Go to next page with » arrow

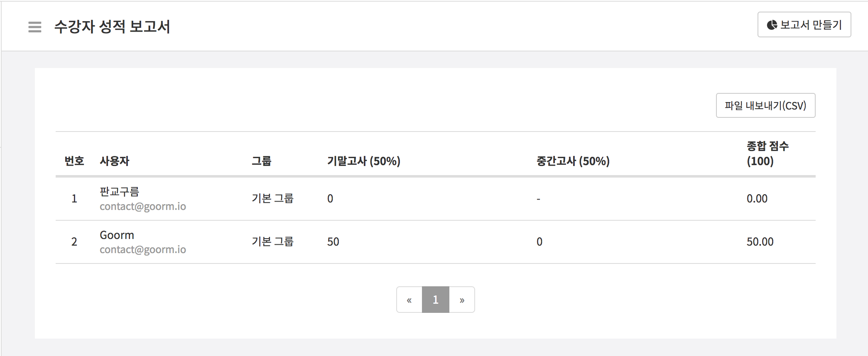(462, 300)
